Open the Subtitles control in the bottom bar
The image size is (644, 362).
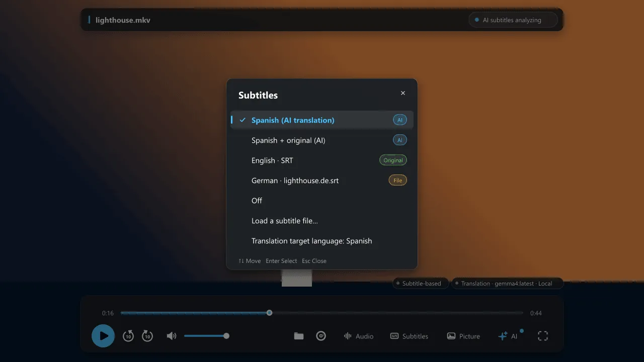[x=410, y=336]
